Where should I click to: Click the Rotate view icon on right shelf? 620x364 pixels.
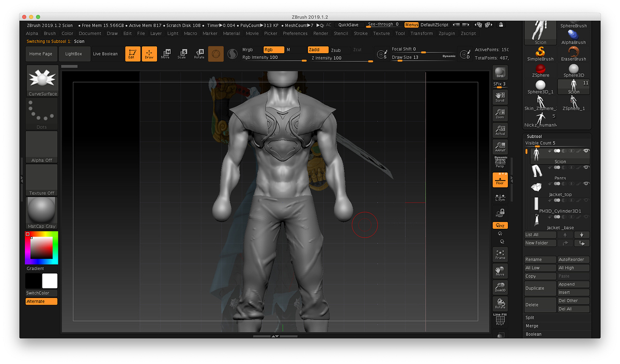500,304
